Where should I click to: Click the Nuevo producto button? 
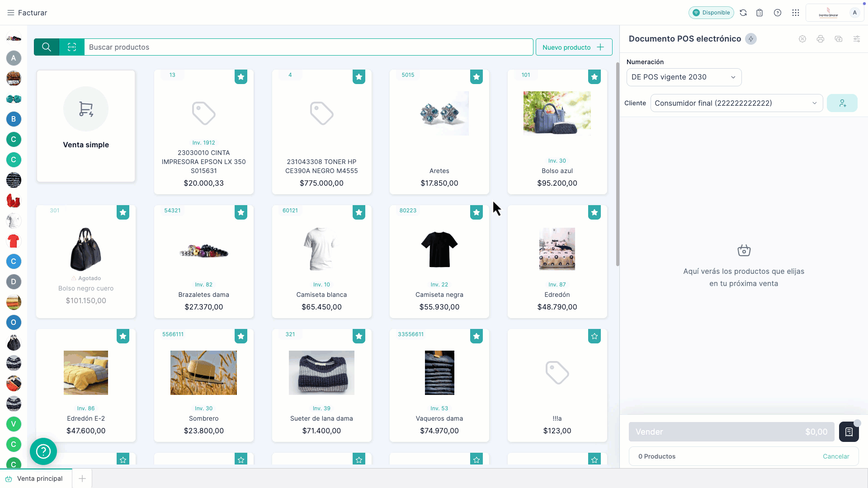coord(574,47)
